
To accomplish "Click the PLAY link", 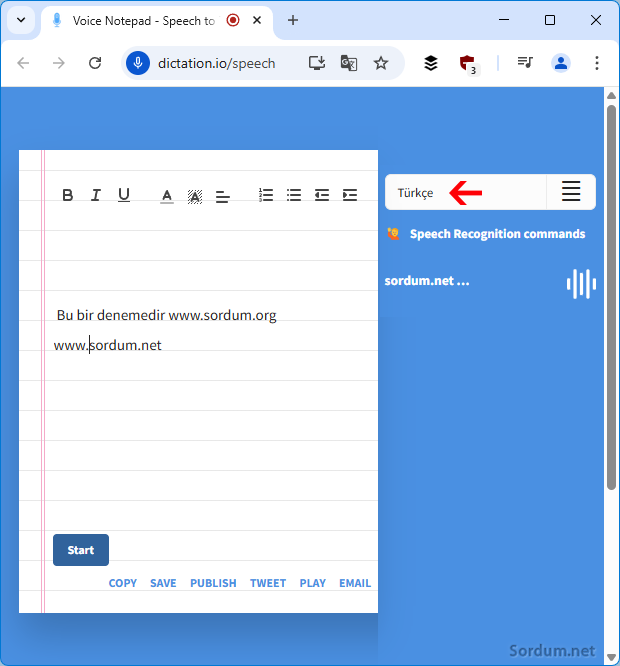I will pyautogui.click(x=313, y=583).
